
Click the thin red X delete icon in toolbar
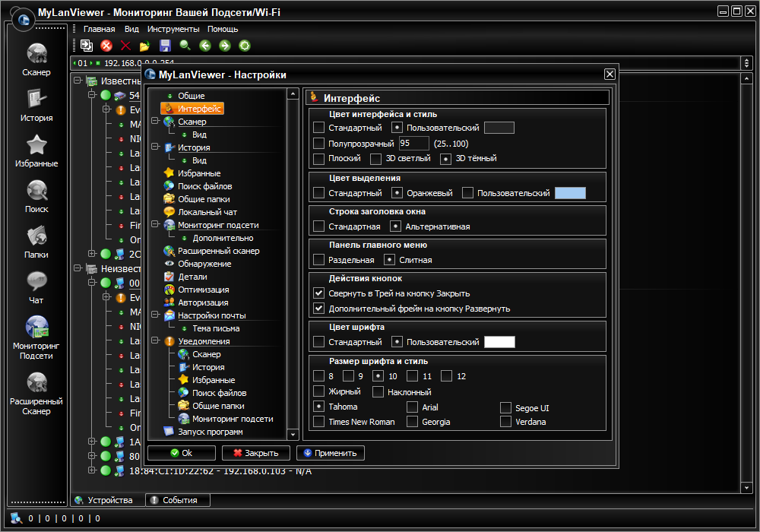(125, 46)
